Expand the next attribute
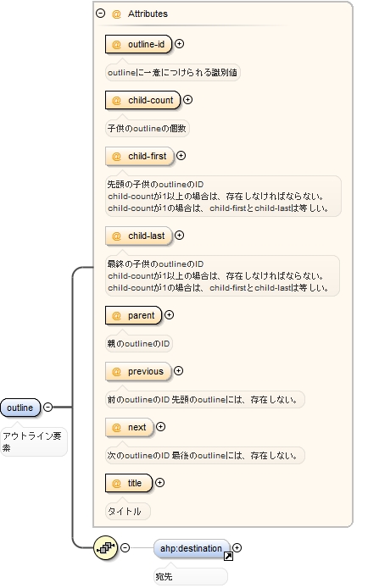 point(160,427)
